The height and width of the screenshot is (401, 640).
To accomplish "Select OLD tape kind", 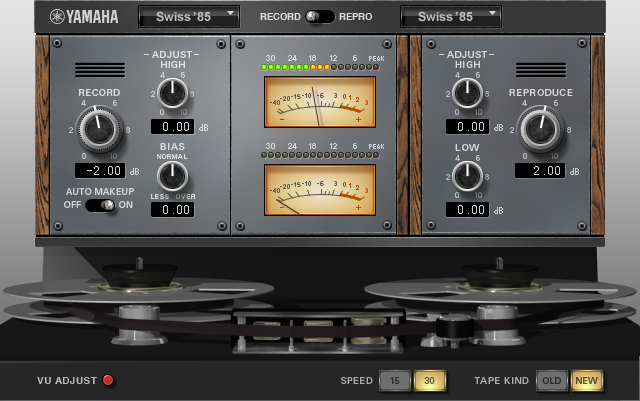I will coord(551,381).
